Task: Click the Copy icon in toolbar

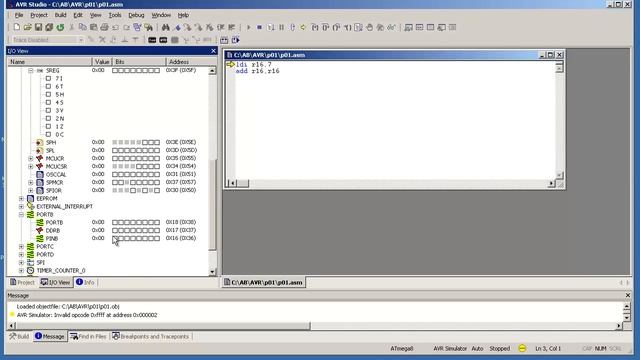Action: point(82,27)
